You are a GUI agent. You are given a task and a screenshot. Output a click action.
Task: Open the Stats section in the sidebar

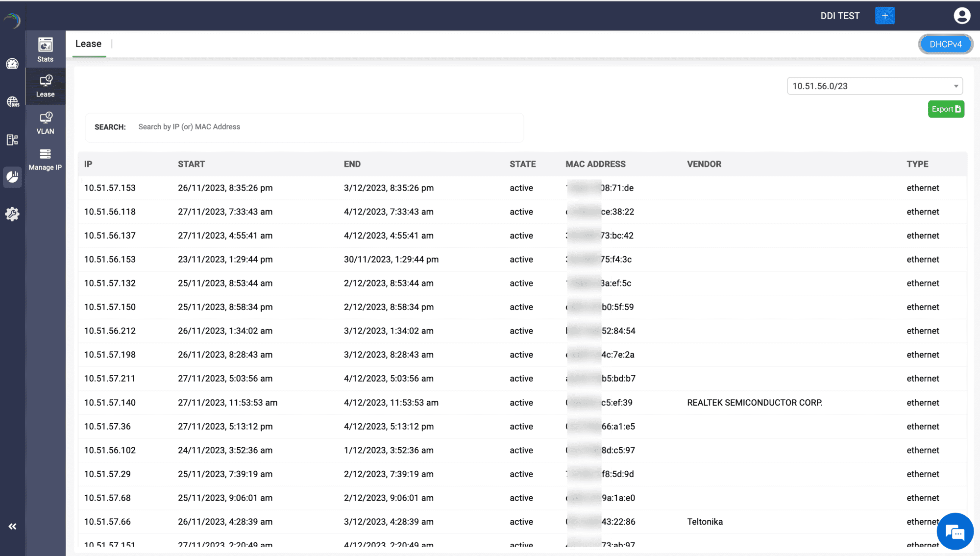45,49
